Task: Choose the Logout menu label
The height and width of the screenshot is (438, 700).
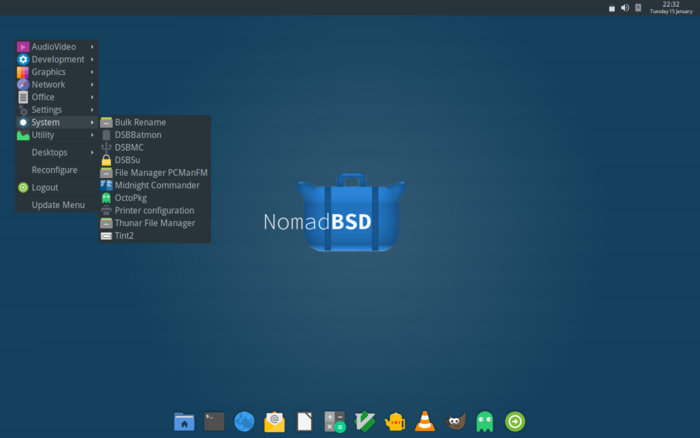Action: 45,188
